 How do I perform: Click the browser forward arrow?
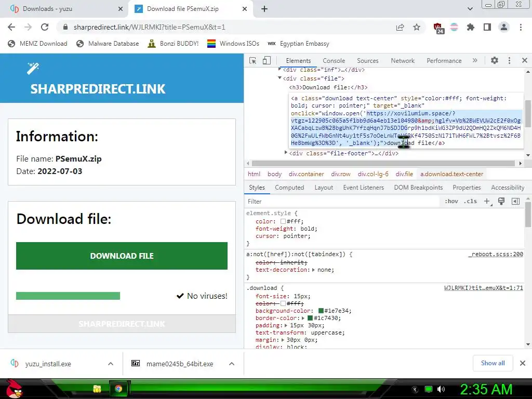click(28, 27)
